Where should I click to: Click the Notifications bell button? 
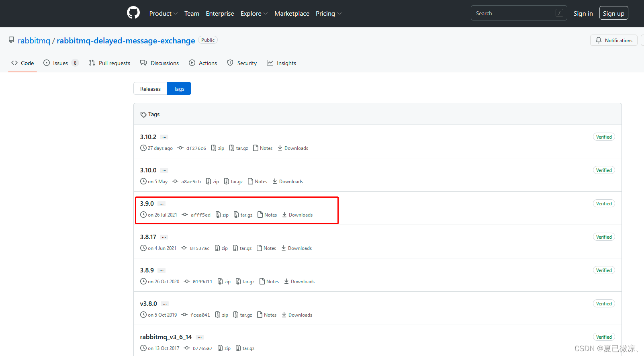(614, 40)
